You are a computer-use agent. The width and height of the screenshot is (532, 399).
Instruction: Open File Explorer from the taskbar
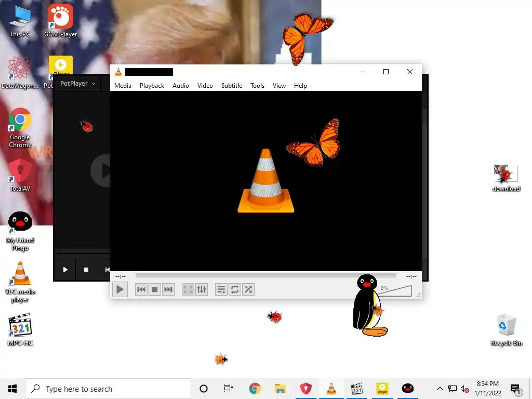tap(280, 389)
